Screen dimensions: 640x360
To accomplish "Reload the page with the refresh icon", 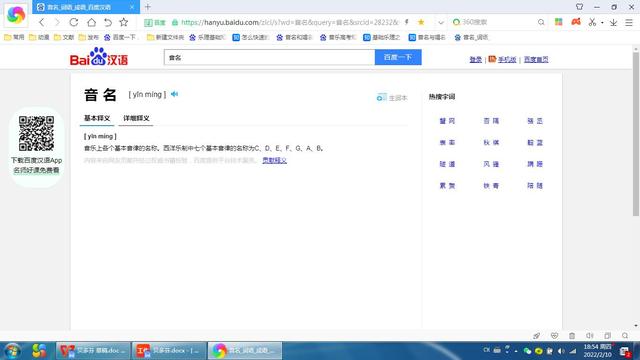I will pos(74,22).
